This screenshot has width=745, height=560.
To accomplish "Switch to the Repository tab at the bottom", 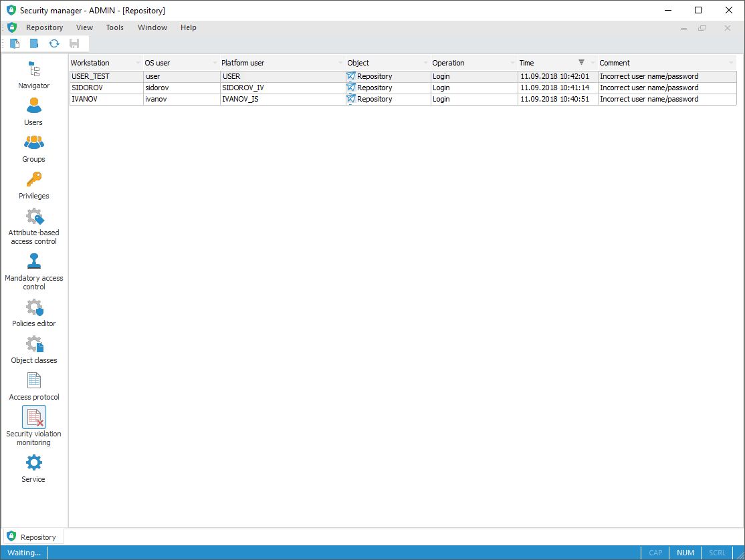I will 33,537.
